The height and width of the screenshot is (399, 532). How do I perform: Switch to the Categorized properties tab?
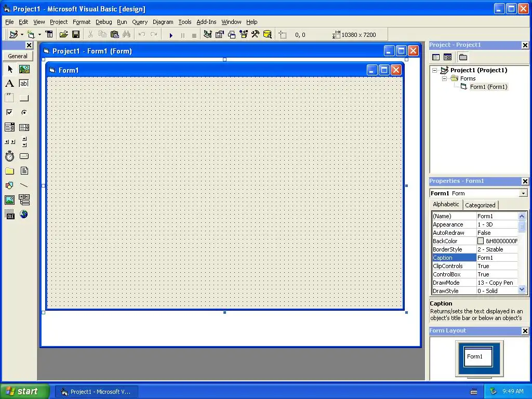480,205
